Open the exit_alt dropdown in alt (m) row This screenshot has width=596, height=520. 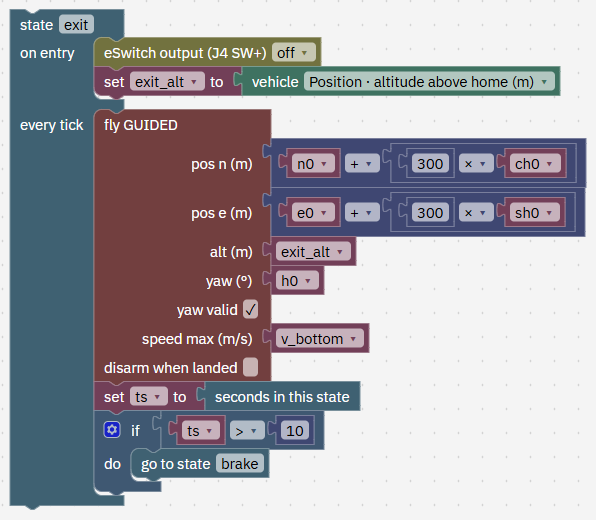point(313,252)
